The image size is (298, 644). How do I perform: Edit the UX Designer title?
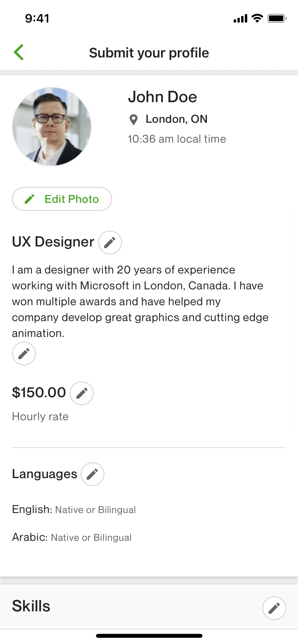pyautogui.click(x=110, y=242)
